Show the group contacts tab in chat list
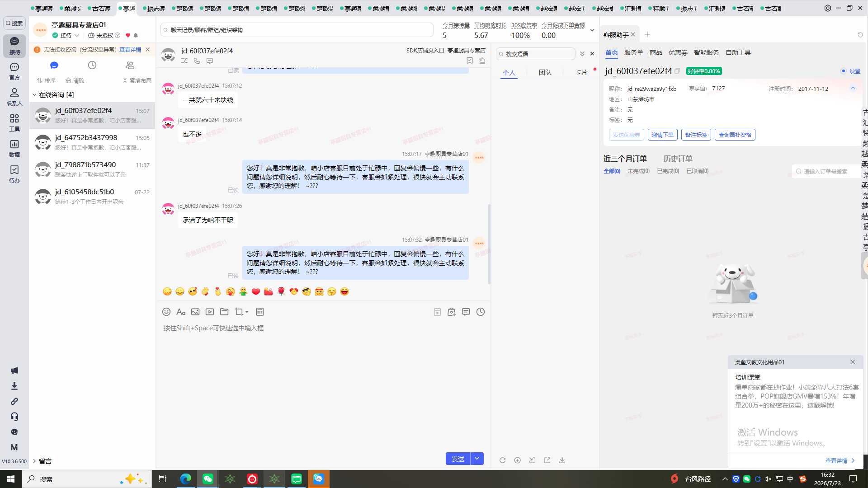868x488 pixels. tap(130, 65)
